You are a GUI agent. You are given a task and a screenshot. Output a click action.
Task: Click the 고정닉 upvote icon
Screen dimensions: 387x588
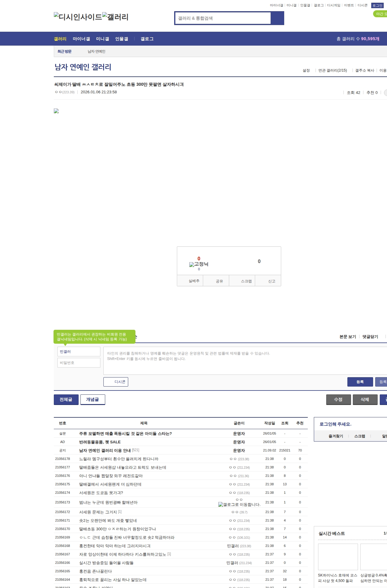[x=199, y=264]
